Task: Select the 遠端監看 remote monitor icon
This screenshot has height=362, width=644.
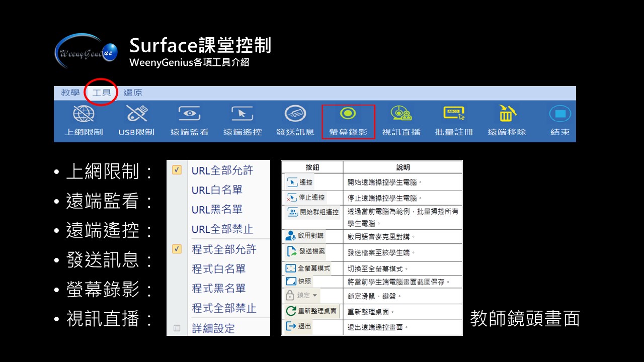Action: [189, 121]
